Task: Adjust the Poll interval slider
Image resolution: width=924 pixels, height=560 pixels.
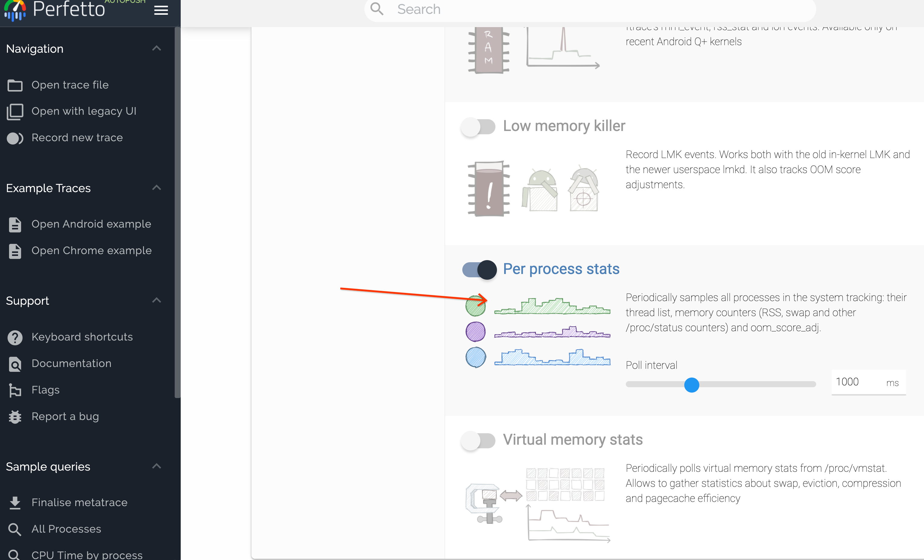Action: pos(692,384)
